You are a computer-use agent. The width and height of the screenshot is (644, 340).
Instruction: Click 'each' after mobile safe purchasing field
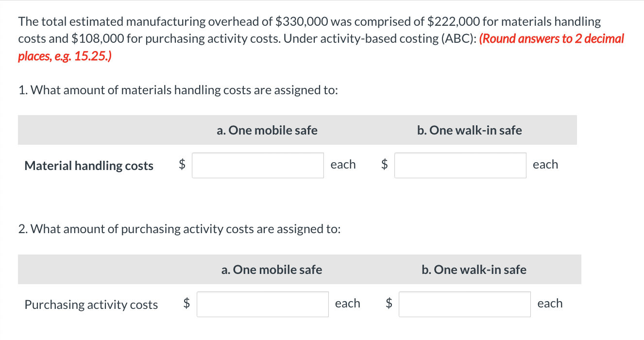(x=348, y=304)
